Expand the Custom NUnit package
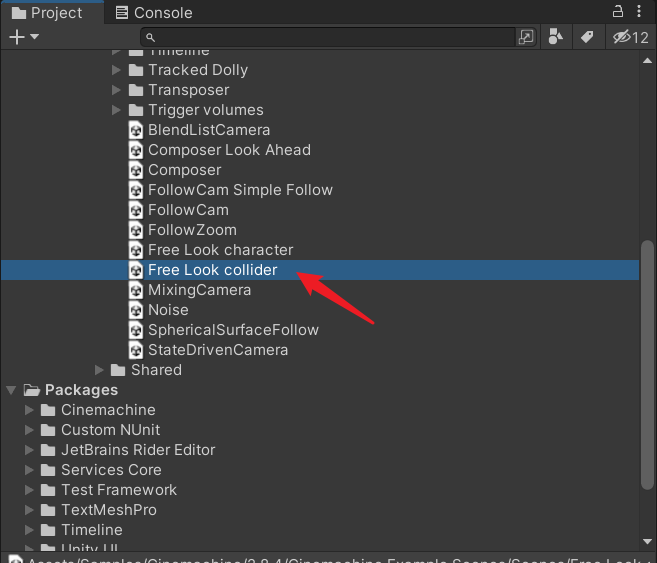Image resolution: width=657 pixels, height=563 pixels. [x=29, y=430]
